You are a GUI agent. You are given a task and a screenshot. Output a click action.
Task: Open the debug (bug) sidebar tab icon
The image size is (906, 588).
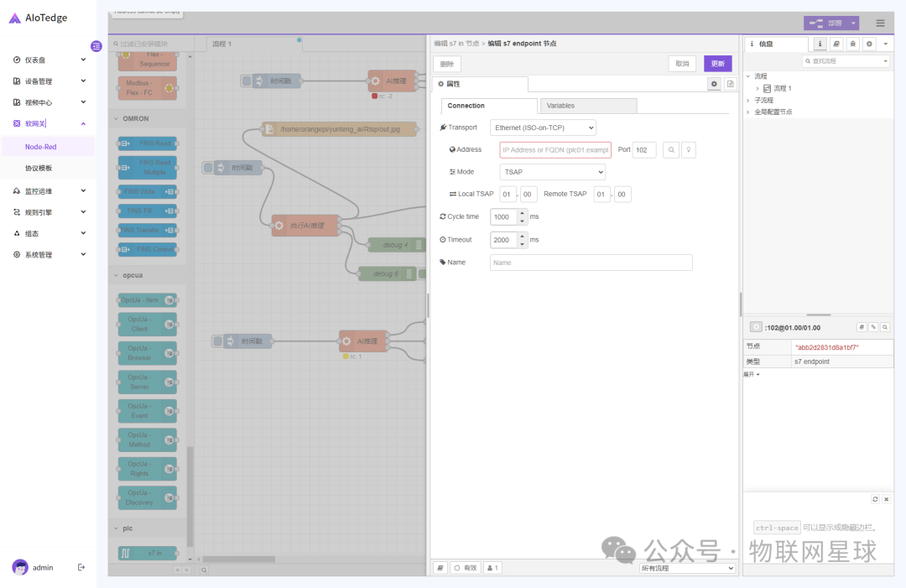pyautogui.click(x=852, y=44)
